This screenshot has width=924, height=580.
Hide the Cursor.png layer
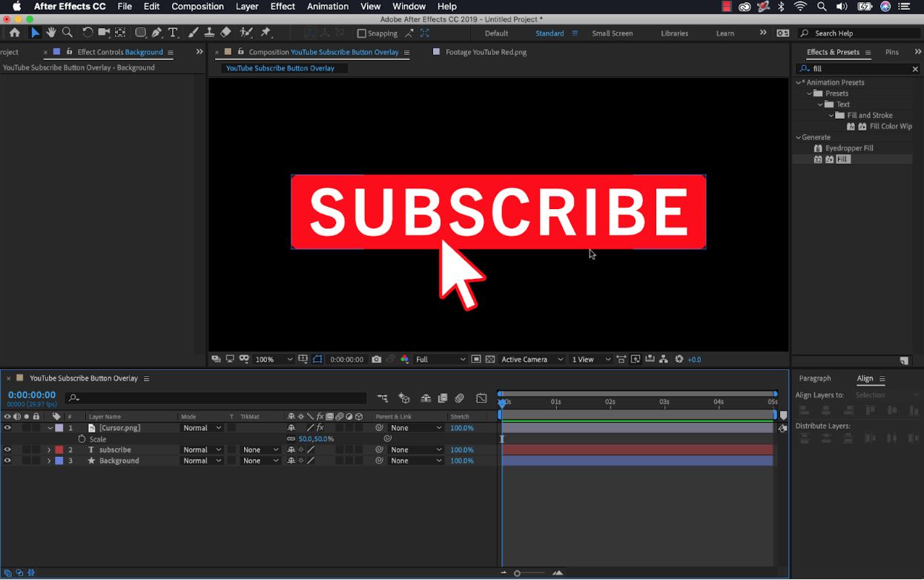pyautogui.click(x=7, y=428)
